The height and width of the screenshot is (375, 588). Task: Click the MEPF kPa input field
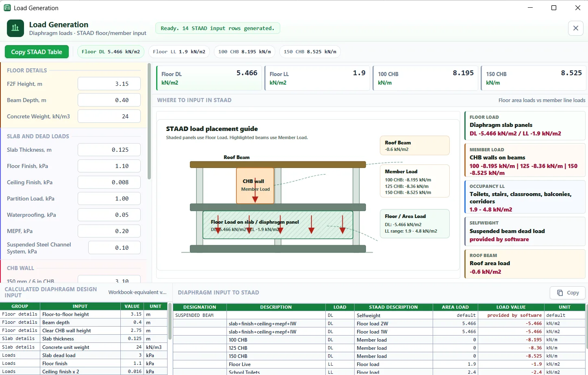(x=109, y=231)
